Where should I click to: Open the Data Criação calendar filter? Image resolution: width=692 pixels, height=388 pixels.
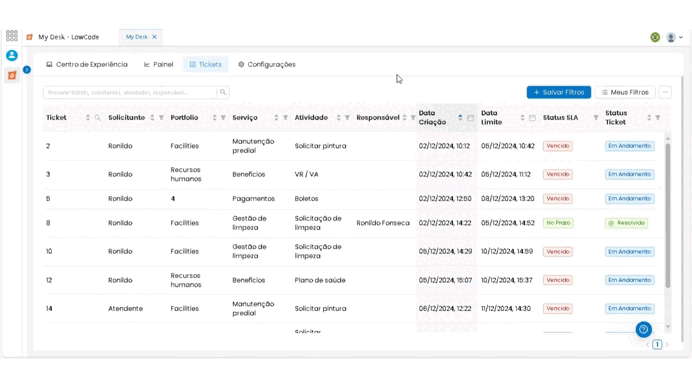[x=470, y=118]
